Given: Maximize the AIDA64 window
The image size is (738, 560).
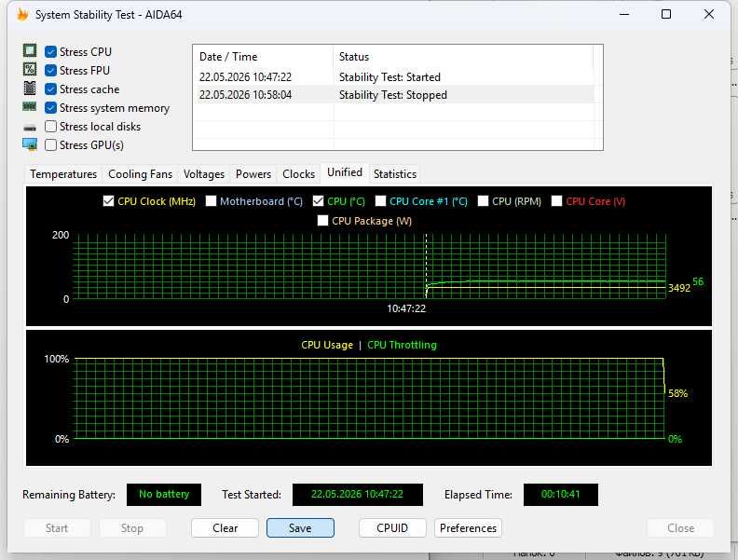Looking at the screenshot, I should point(666,14).
